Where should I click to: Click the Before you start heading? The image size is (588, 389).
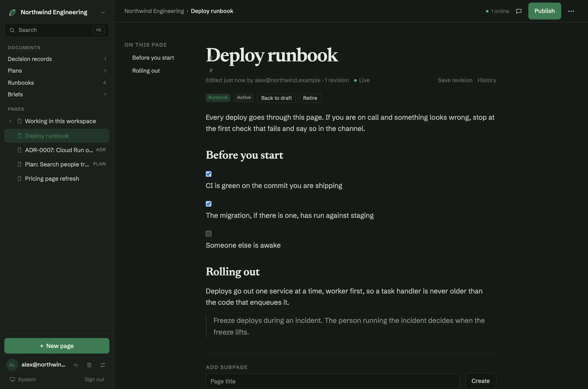tap(244, 155)
